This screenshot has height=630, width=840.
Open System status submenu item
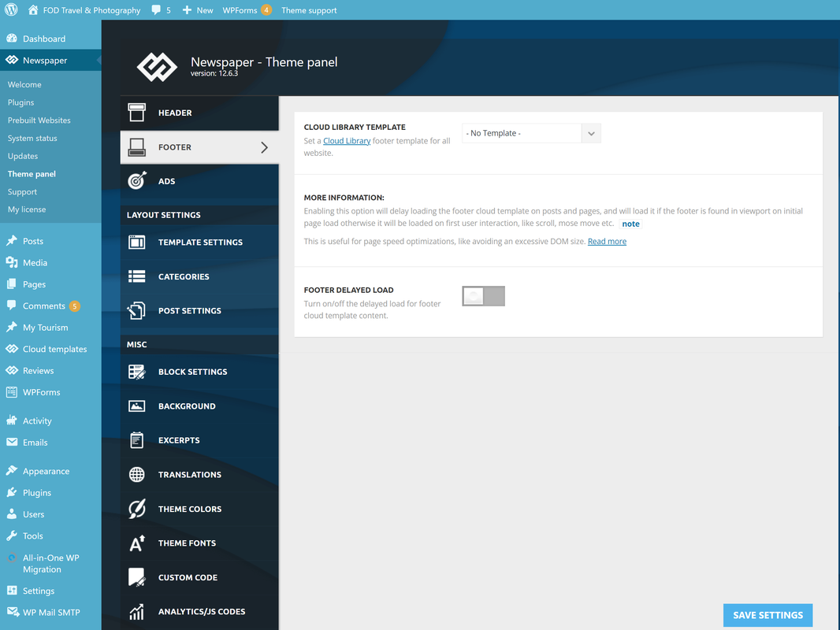pos(32,138)
